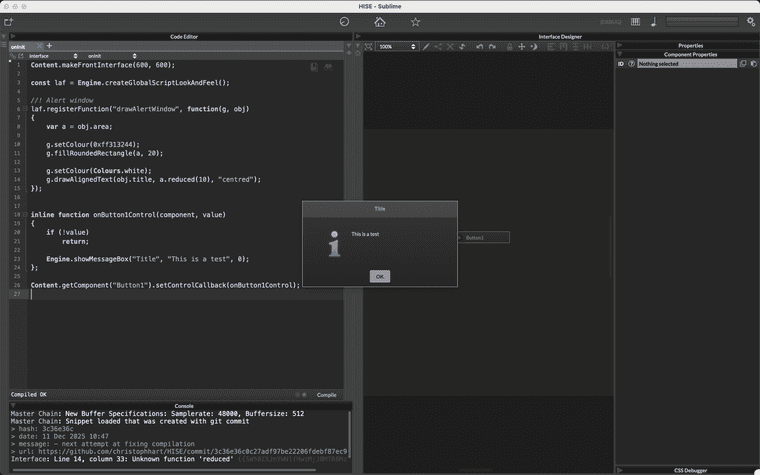Click the help question mark in Component Properties
Viewport: 760px width, 475px height.
[631, 63]
